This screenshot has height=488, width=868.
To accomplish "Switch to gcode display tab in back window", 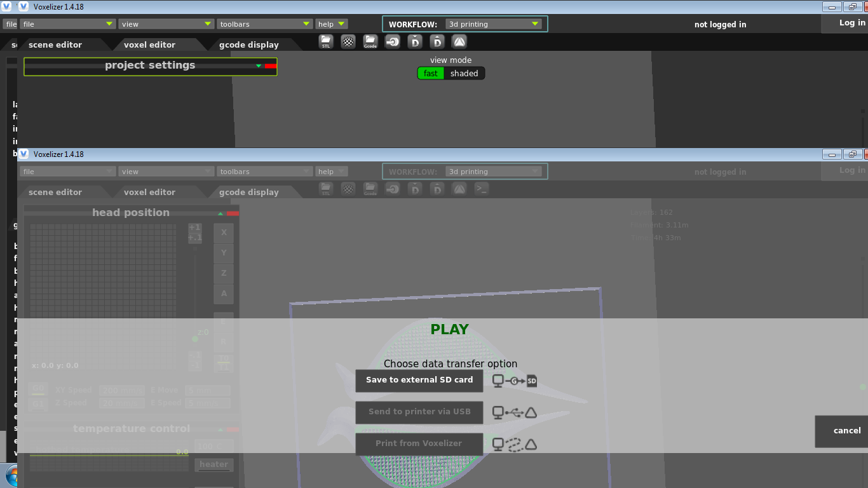I will (249, 44).
